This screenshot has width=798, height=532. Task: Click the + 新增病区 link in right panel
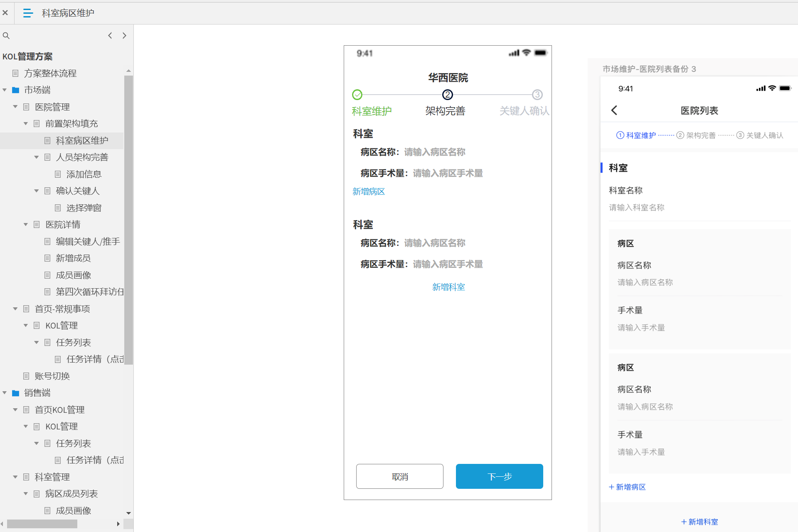(627, 487)
